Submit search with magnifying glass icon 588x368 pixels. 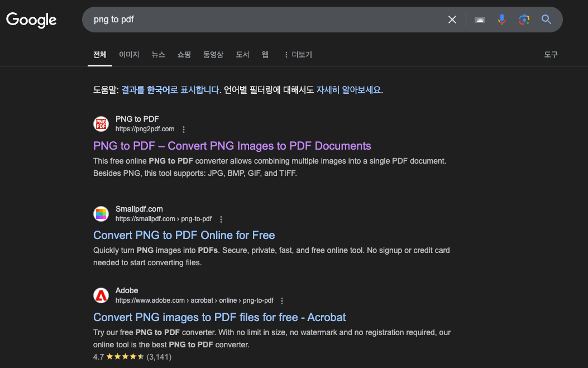(x=546, y=20)
